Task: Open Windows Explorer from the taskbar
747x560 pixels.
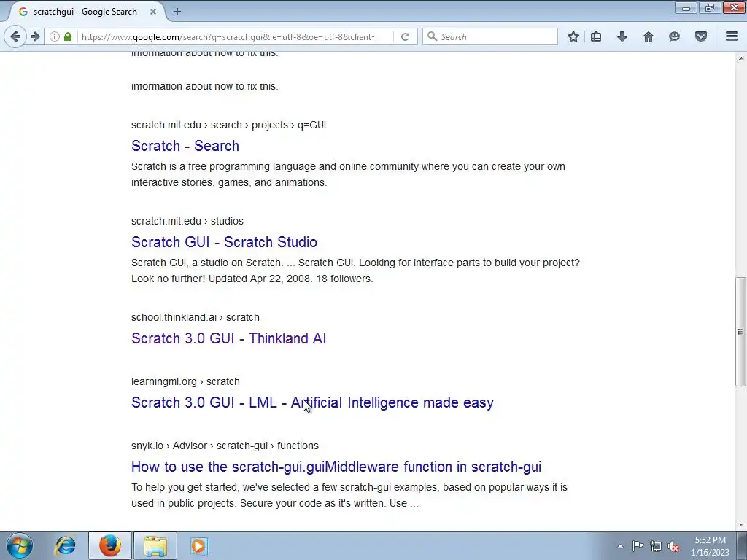Action: pyautogui.click(x=155, y=545)
